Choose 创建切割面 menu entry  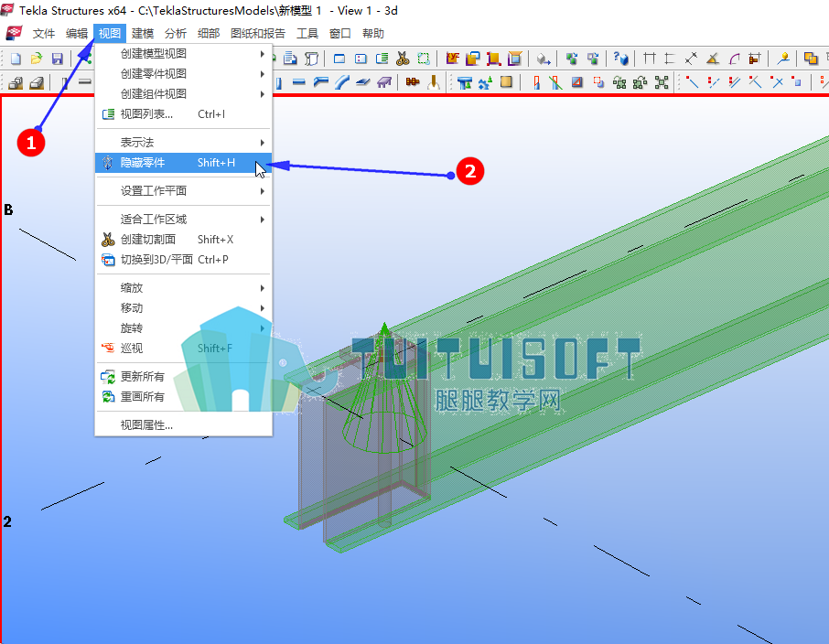pos(183,240)
